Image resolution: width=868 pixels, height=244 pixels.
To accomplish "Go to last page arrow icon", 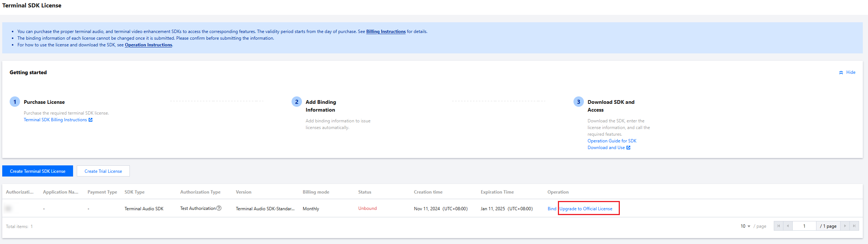I will point(854,226).
